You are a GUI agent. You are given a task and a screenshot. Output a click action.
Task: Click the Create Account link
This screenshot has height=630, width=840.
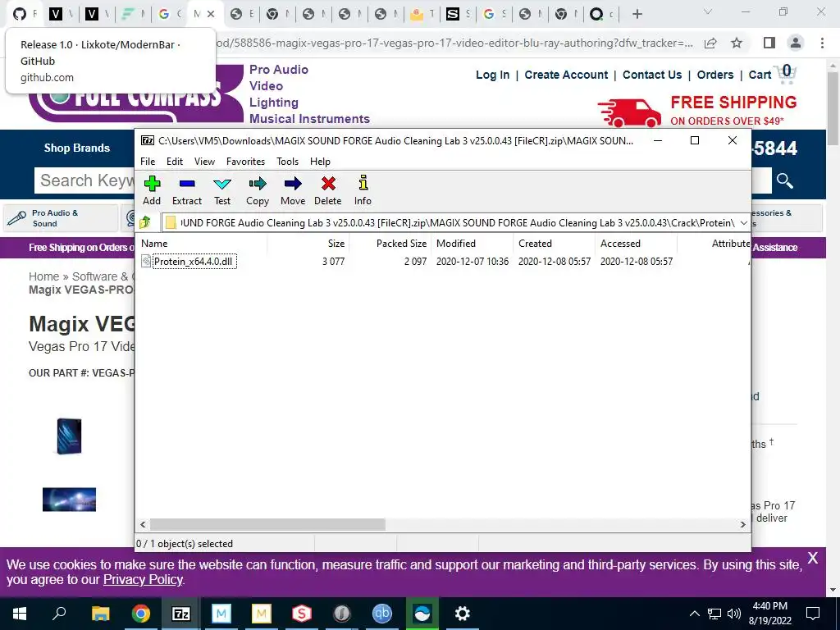566,75
